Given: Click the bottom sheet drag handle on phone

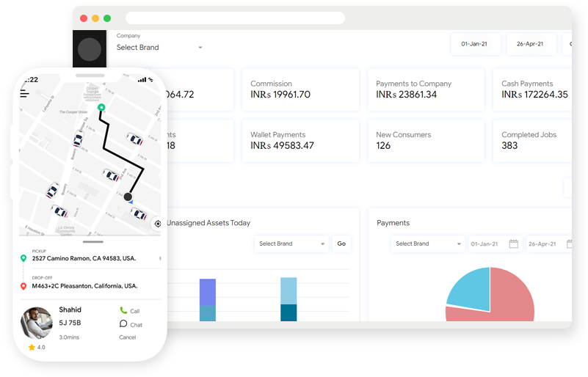Looking at the screenshot, I should pyautogui.click(x=93, y=242).
